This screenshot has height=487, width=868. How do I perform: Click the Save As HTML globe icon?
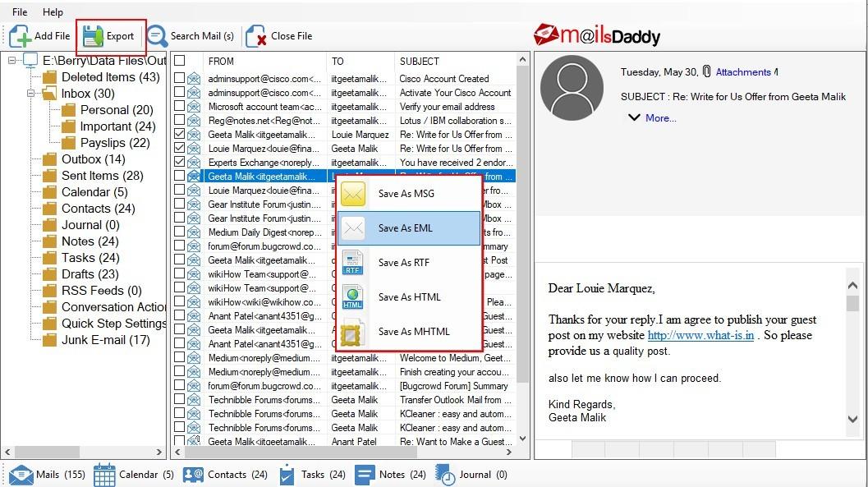(x=352, y=297)
